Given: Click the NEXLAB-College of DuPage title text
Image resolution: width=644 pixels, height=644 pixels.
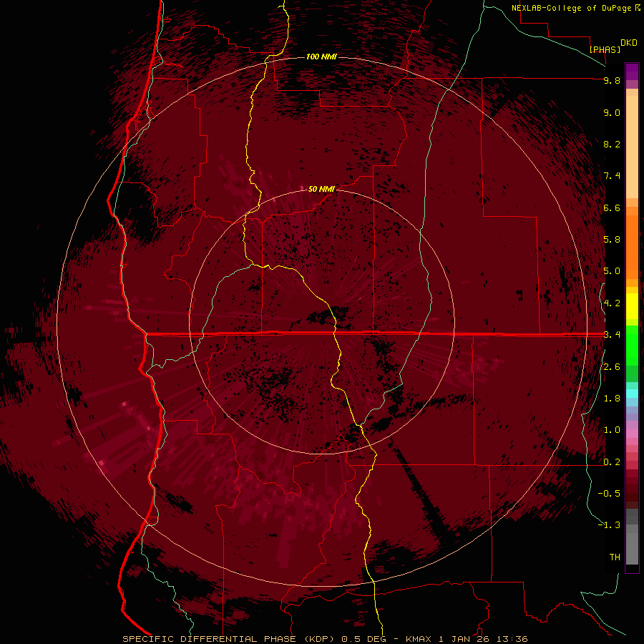Looking at the screenshot, I should pyautogui.click(x=572, y=8).
